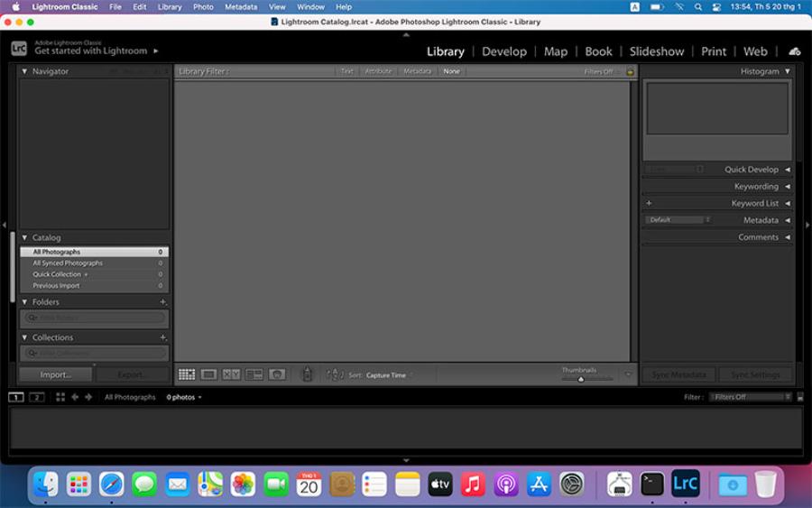Viewport: 812px width, 508px height.
Task: Launch Lightroom Classic dock icon
Action: pos(685,484)
